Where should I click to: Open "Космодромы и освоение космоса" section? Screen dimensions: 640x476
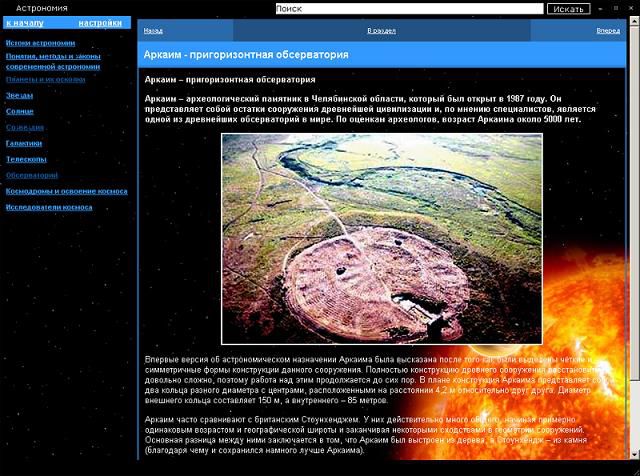coord(66,191)
